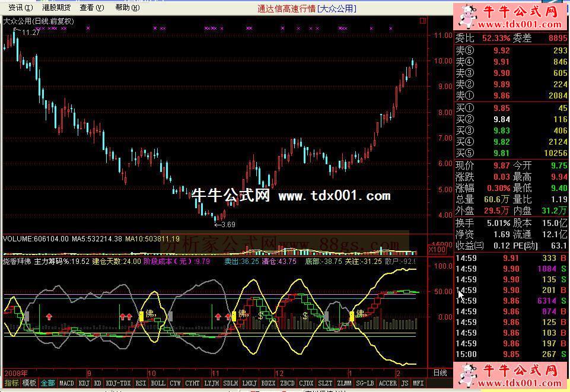Switch to the 指标 tab

pyautogui.click(x=11, y=383)
